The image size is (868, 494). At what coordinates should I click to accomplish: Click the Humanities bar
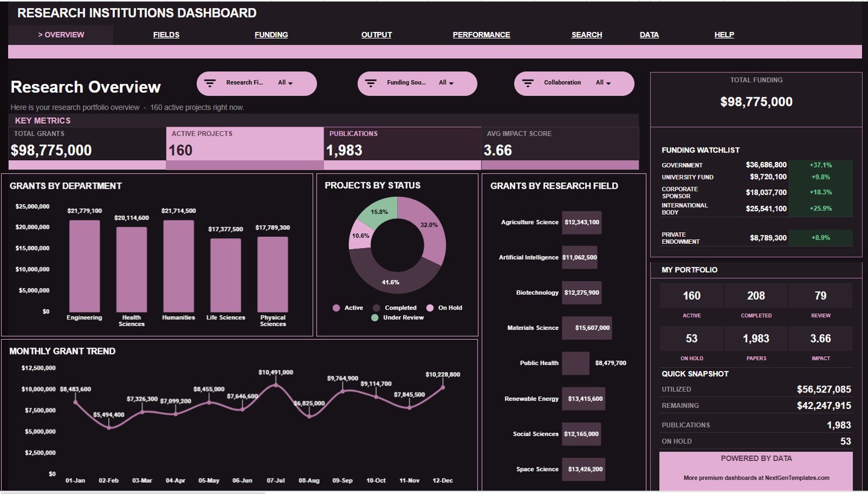coord(179,266)
